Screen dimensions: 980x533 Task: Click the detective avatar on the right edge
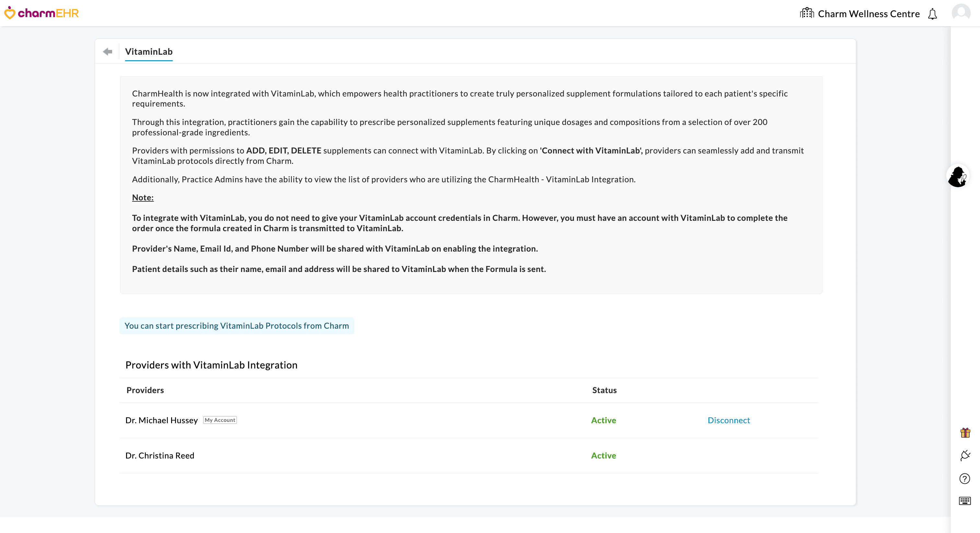[958, 176]
